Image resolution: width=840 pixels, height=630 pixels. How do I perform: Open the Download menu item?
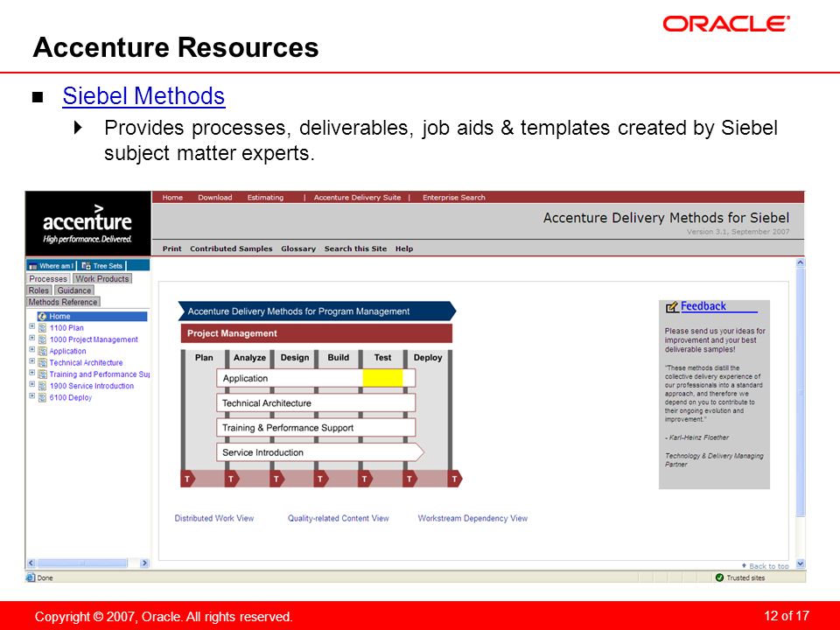[x=215, y=197]
